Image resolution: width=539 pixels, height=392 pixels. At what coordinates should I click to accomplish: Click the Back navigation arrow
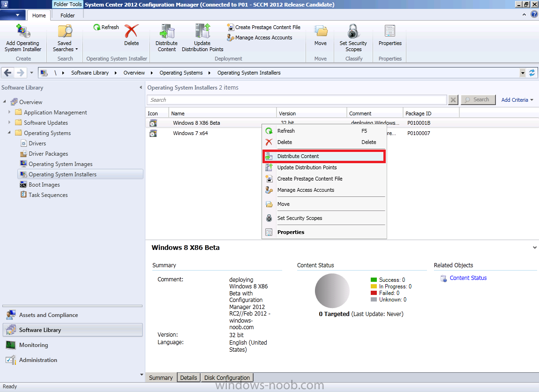click(8, 73)
